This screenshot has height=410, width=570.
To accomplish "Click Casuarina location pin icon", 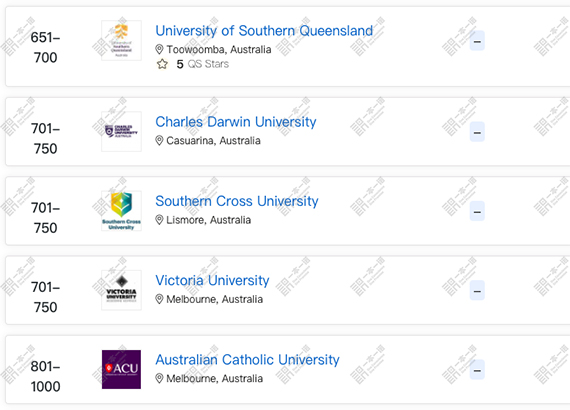I will 159,141.
